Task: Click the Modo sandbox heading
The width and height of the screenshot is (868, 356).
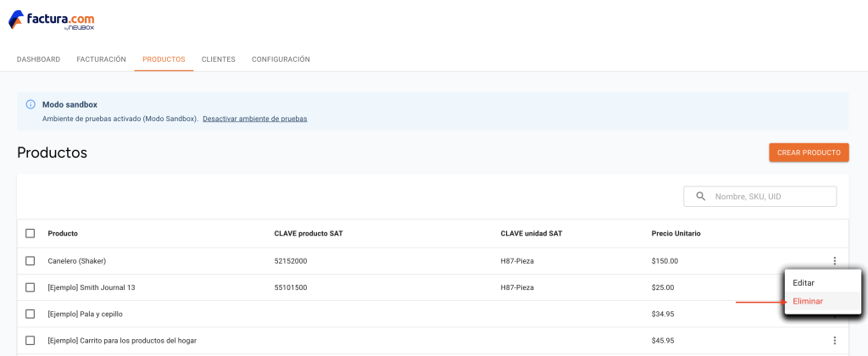Action: click(x=70, y=104)
